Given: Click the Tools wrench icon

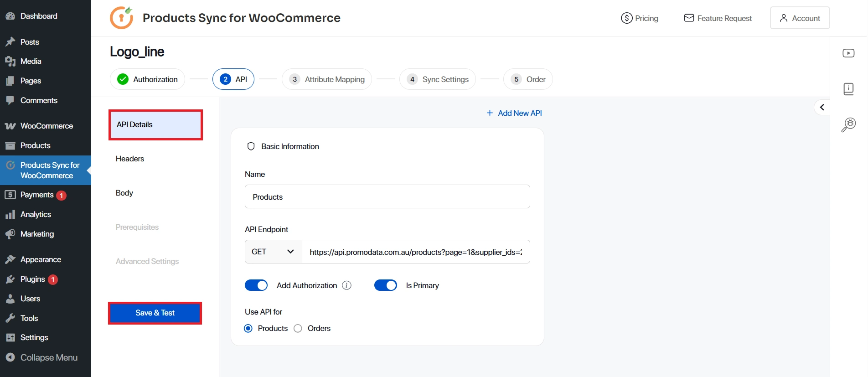Looking at the screenshot, I should (x=10, y=318).
